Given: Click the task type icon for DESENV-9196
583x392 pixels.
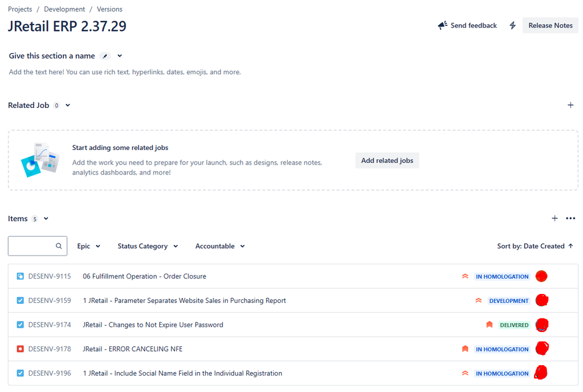Looking at the screenshot, I should [20, 373].
